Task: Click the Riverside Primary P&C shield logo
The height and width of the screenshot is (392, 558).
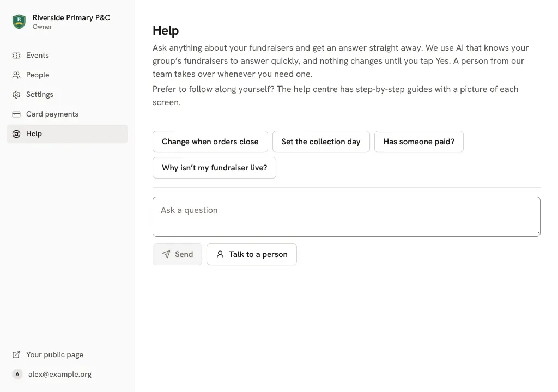Action: coord(19,22)
